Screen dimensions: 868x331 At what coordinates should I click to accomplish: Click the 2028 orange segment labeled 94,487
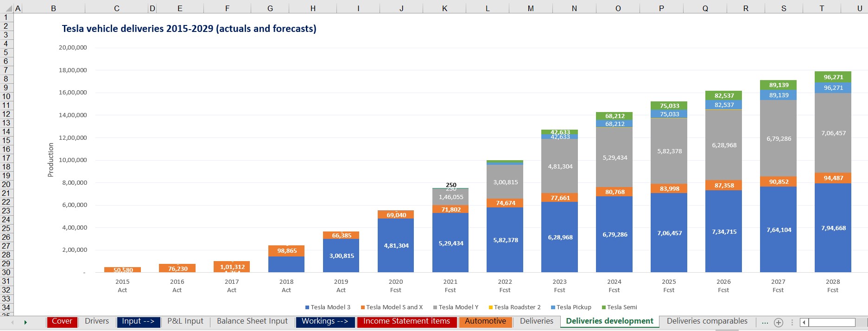[x=833, y=178]
